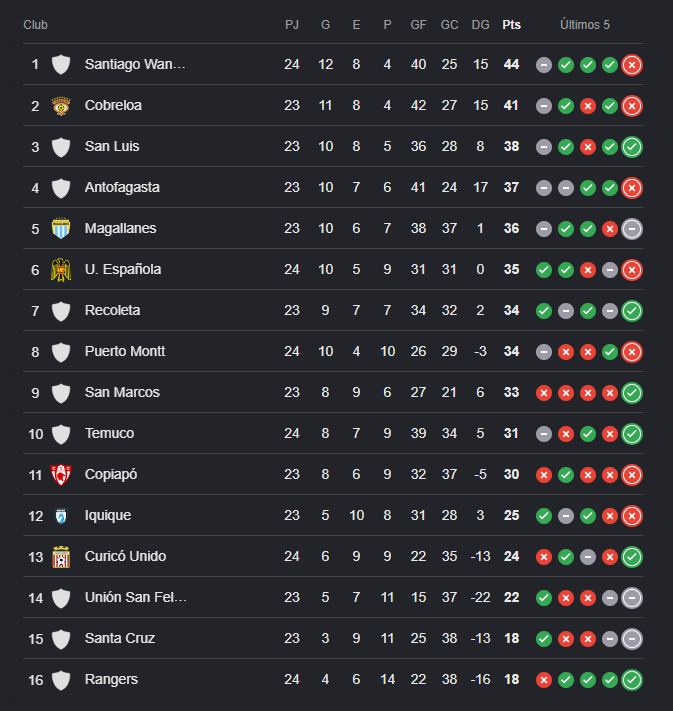Click the Magallanes striped shield crest
The width and height of the screenshot is (673, 711).
click(61, 229)
